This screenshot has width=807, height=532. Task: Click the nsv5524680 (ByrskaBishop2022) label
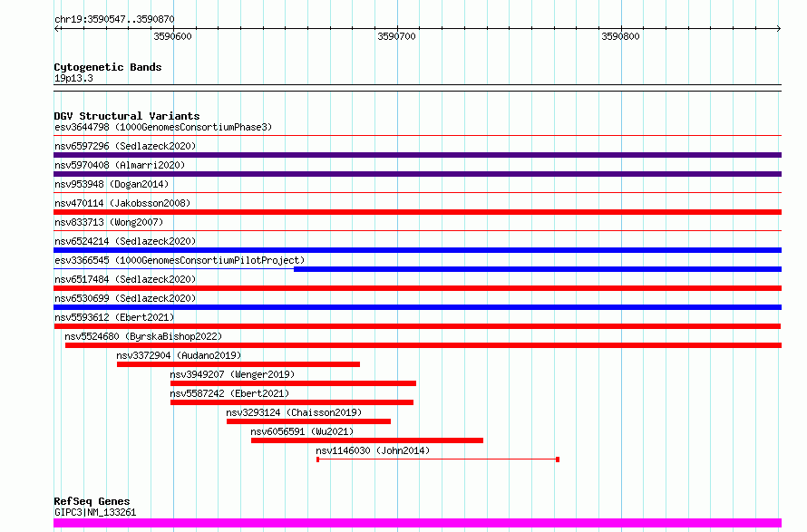(143, 336)
